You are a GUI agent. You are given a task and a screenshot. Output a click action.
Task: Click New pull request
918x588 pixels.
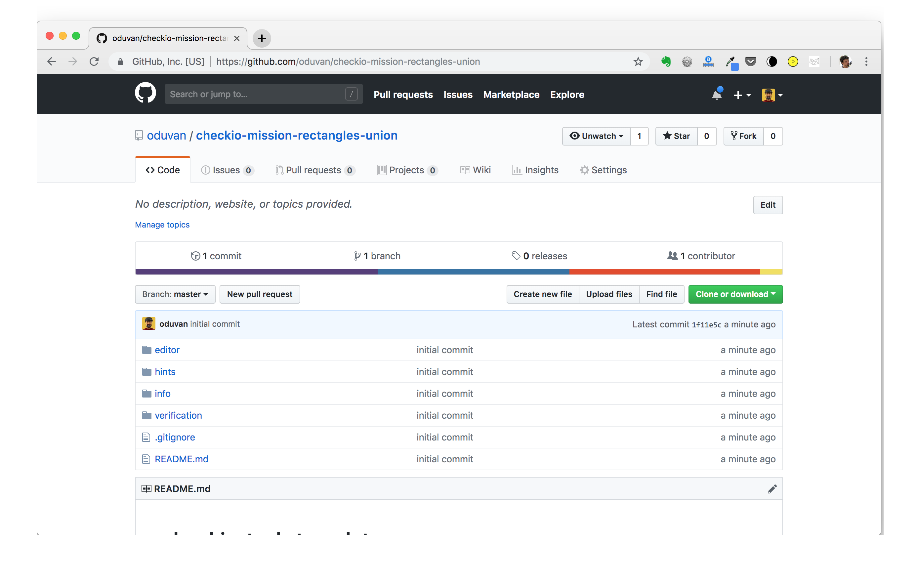pyautogui.click(x=260, y=294)
